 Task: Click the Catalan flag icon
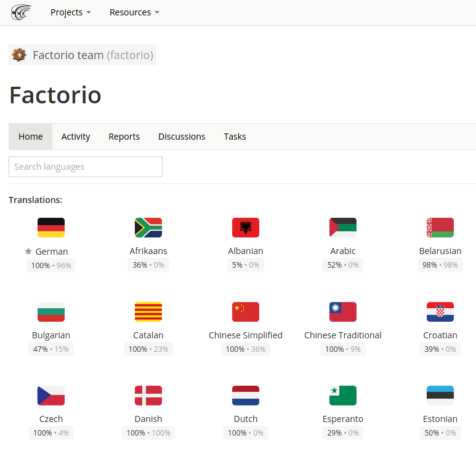tap(148, 312)
